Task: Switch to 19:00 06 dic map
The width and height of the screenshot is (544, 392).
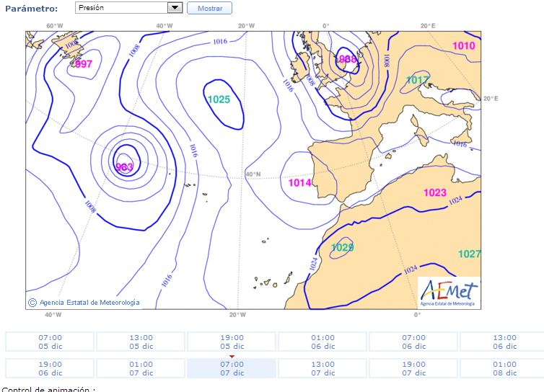Action: point(50,368)
